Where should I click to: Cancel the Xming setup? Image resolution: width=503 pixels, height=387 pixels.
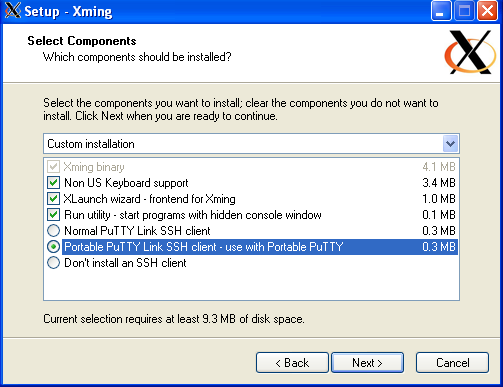[452, 363]
